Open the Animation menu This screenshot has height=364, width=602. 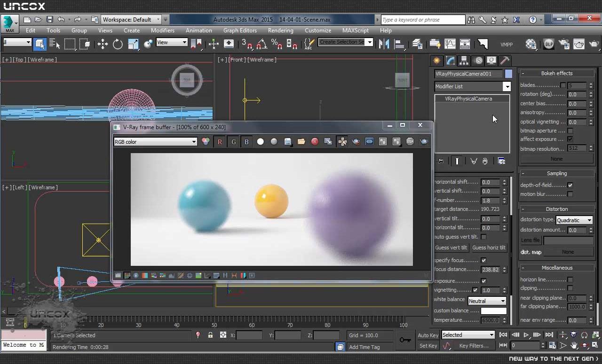(199, 31)
